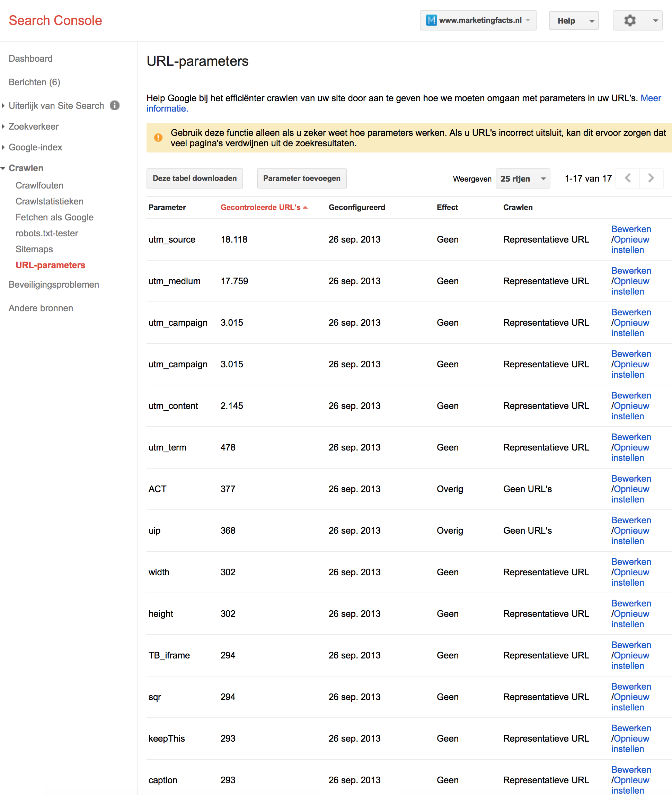
Task: Open the Help dropdown menu
Action: click(x=573, y=20)
